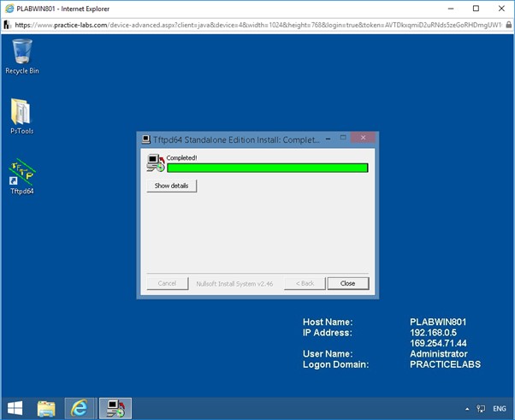The image size is (515, 420).
Task: Click the practice-labs address bar URL
Action: point(258,25)
